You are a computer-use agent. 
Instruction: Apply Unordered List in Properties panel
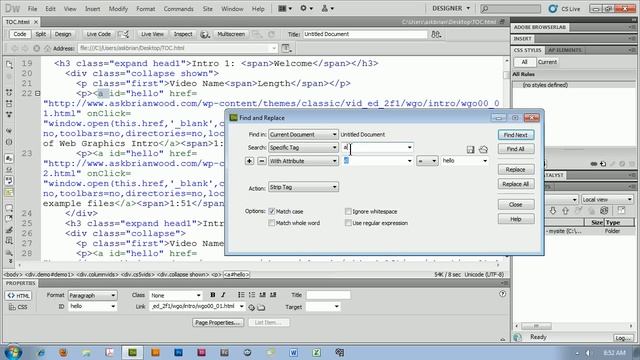(x=241, y=295)
